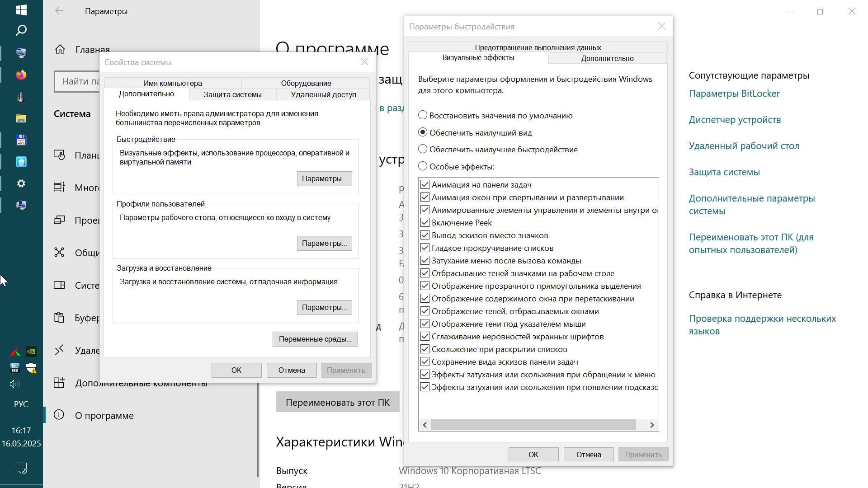Open the Оборудование tab
The width and height of the screenshot is (868, 488).
click(306, 83)
